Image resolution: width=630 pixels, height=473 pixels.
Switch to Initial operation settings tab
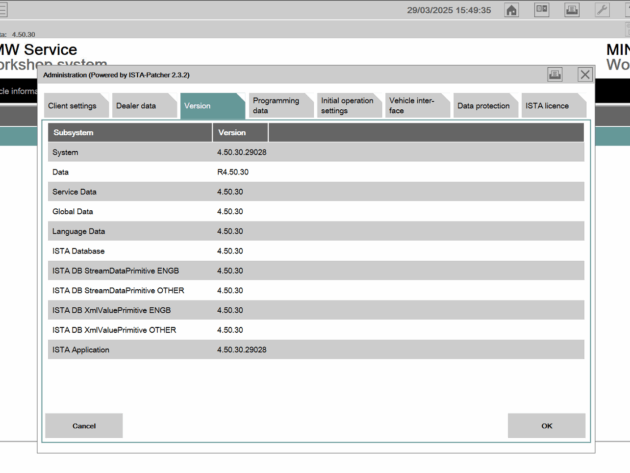(x=349, y=106)
